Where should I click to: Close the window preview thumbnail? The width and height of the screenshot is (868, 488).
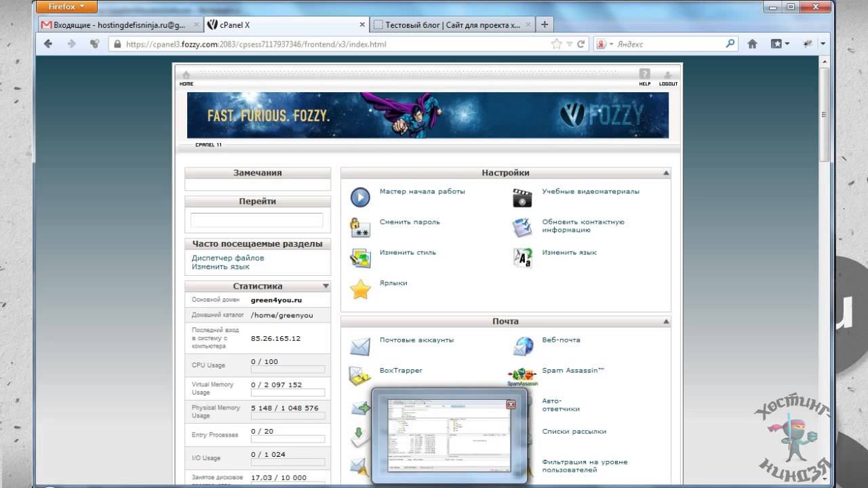click(x=511, y=405)
